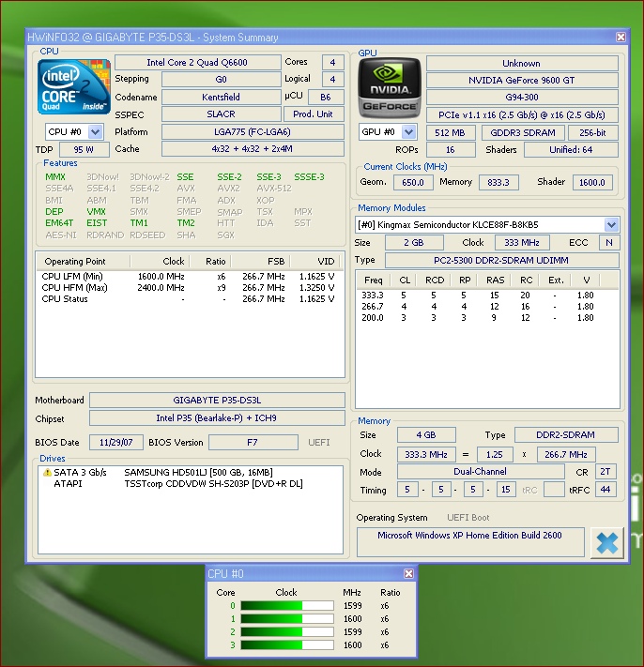Click the Prod. Unit field
644x667 pixels.
314,114
